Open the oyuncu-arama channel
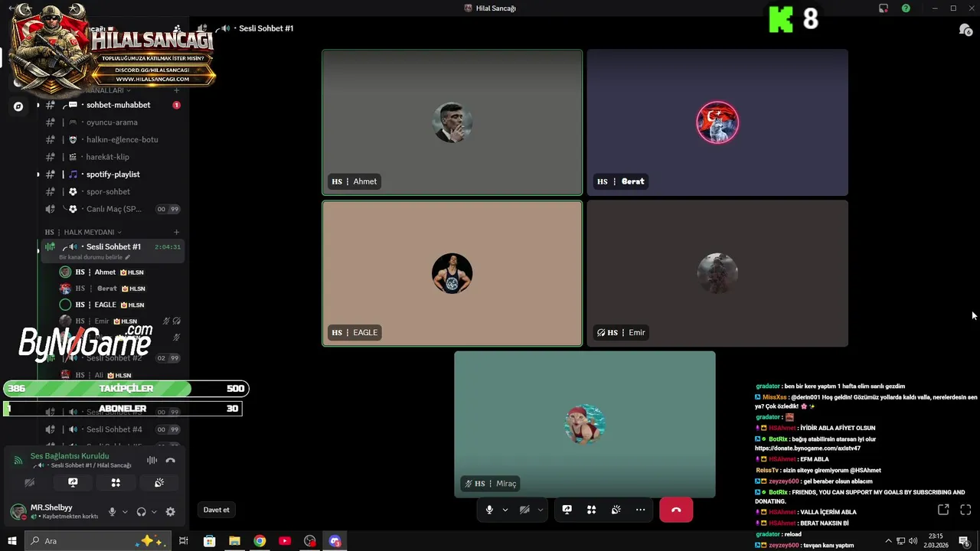The image size is (980, 551). click(111, 122)
